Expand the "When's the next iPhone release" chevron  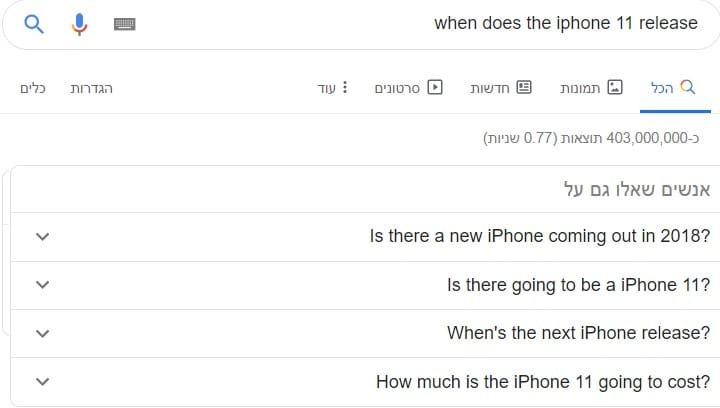pyautogui.click(x=42, y=333)
